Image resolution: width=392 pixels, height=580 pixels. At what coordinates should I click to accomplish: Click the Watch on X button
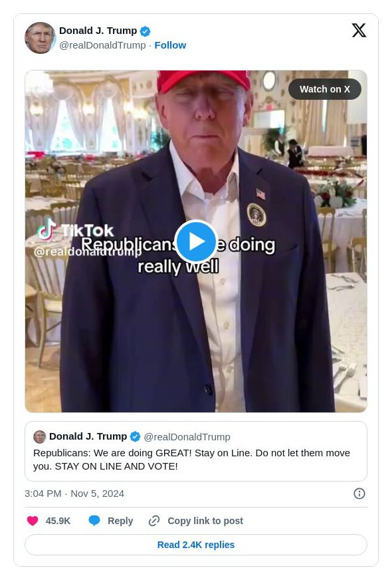(325, 89)
